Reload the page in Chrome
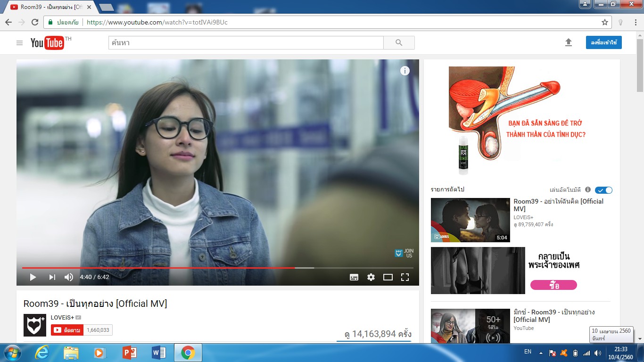Viewport: 644px width, 362px height. point(35,22)
